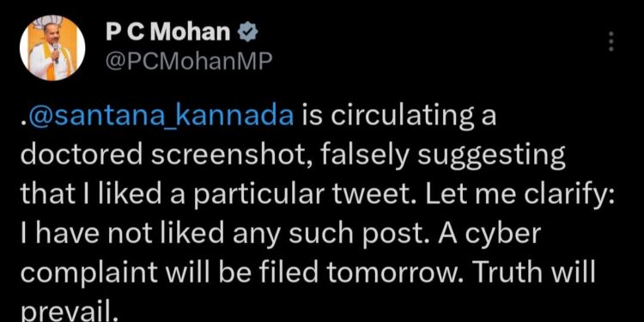Screen dimensions: 644x322
Task: Click the P C Mohan display name
Action: [167, 32]
